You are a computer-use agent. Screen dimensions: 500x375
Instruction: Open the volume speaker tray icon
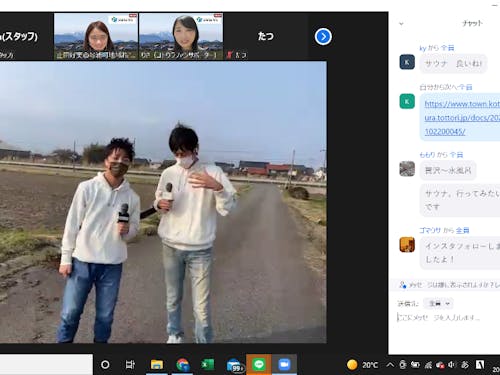pyautogui.click(x=452, y=365)
